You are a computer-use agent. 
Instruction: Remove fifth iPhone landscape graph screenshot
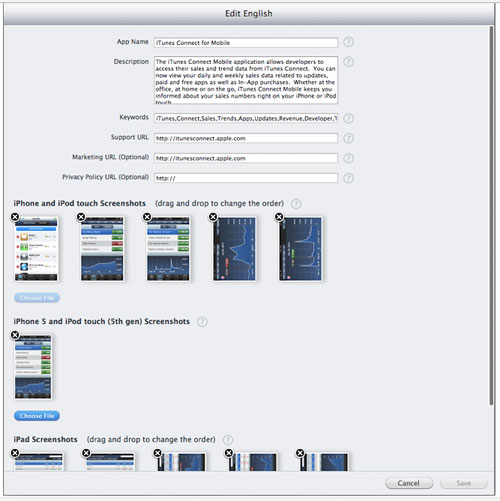coord(279,217)
